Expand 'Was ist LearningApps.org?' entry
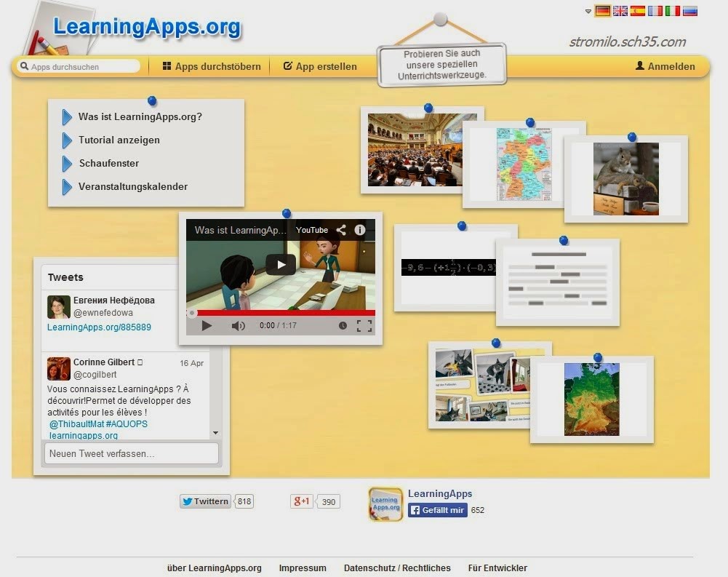The image size is (728, 577). tap(140, 116)
